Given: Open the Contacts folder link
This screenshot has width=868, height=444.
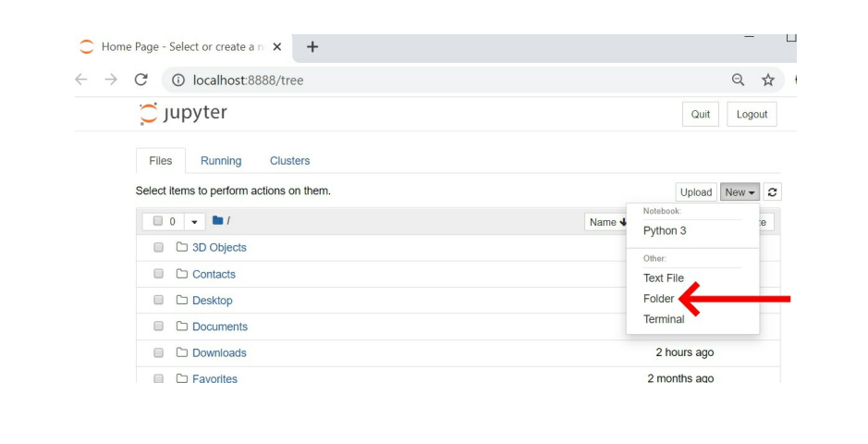Looking at the screenshot, I should pos(214,274).
